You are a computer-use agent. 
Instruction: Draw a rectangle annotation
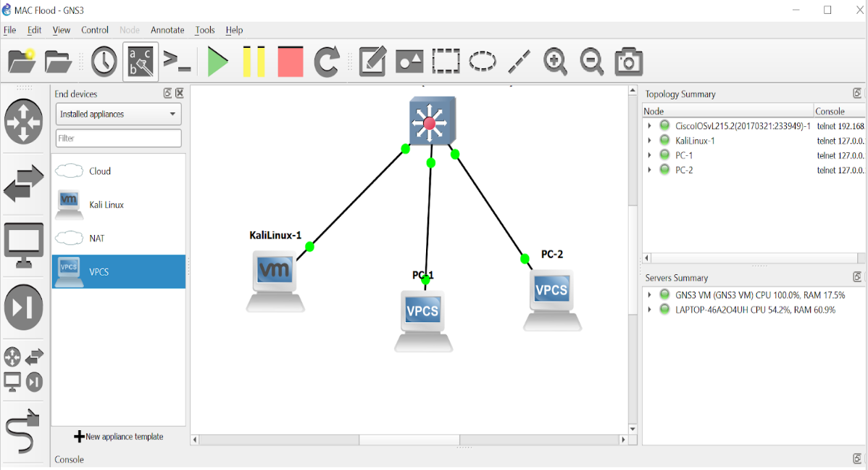pyautogui.click(x=446, y=62)
